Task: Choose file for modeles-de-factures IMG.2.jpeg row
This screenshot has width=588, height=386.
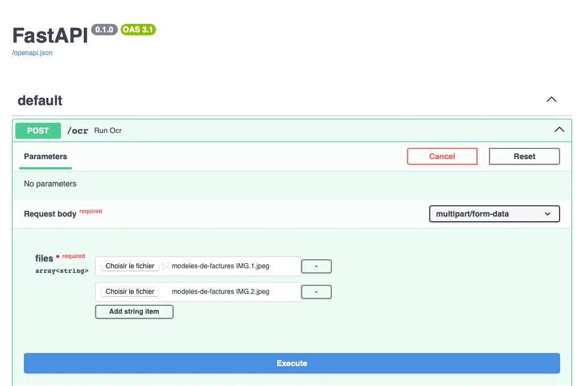Action: (130, 291)
